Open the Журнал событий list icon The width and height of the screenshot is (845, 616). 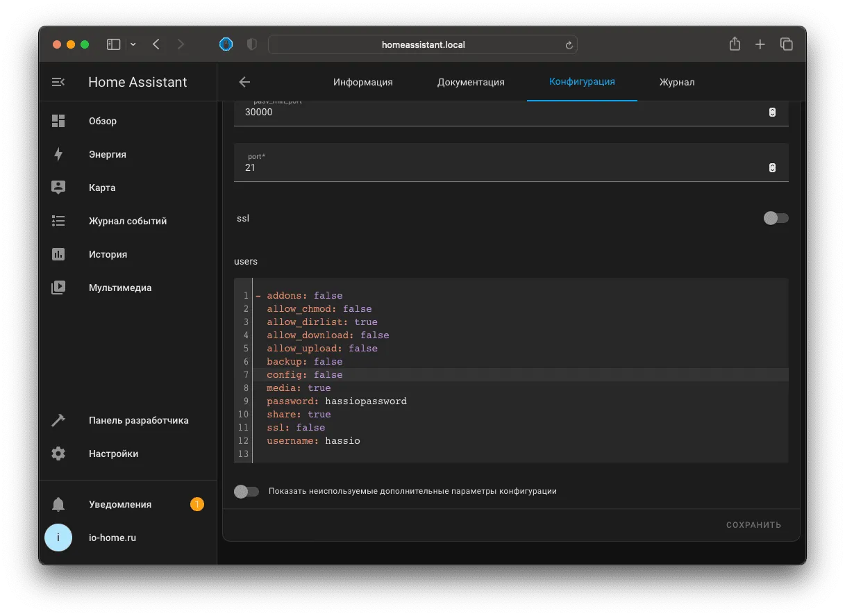click(x=58, y=221)
